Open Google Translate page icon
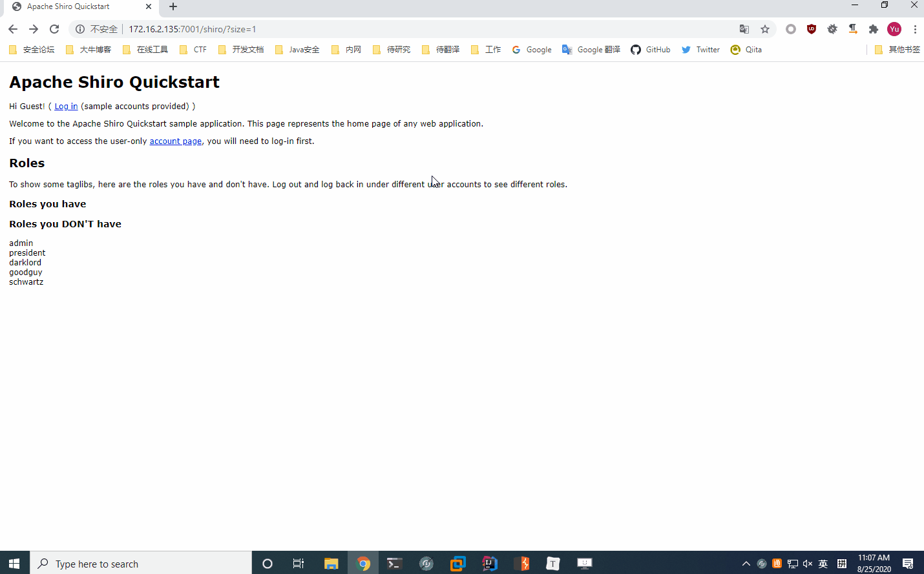Screen dimensions: 924x574 click(744, 29)
